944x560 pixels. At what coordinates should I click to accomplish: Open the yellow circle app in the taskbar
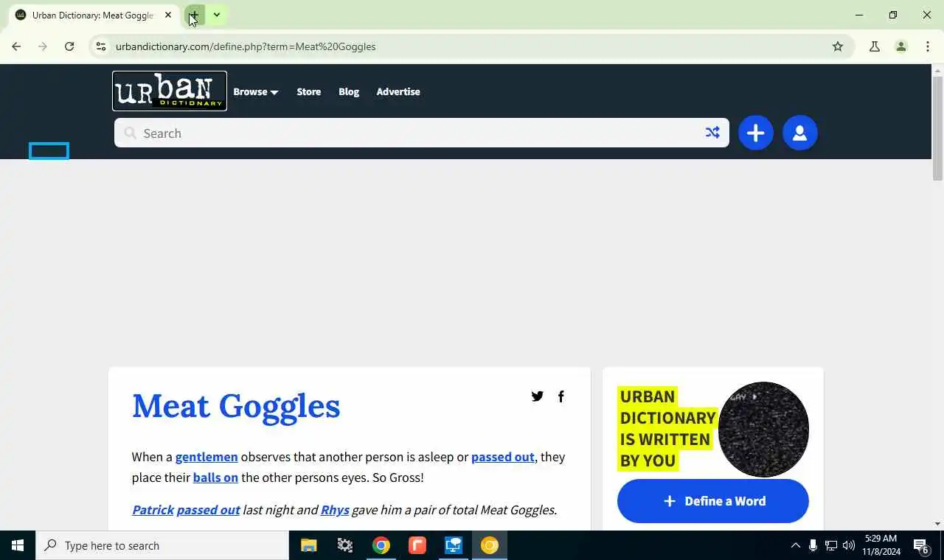[490, 545]
